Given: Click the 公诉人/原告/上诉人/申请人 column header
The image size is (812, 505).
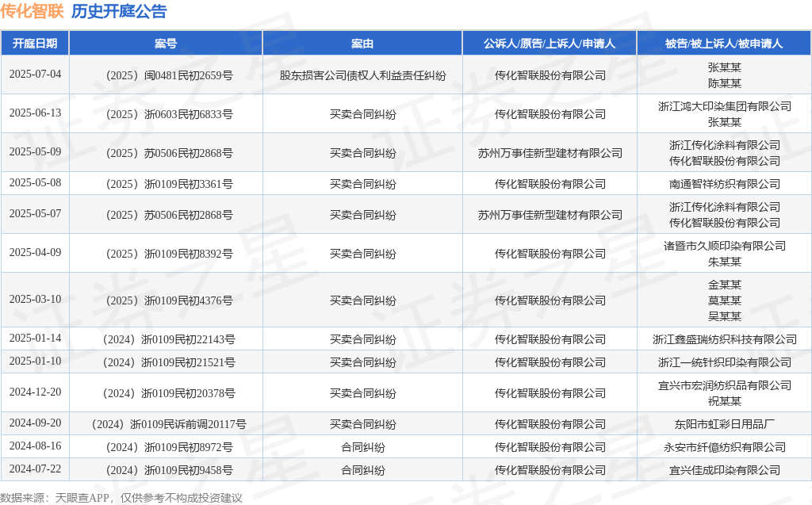Looking at the screenshot, I should (x=550, y=44).
